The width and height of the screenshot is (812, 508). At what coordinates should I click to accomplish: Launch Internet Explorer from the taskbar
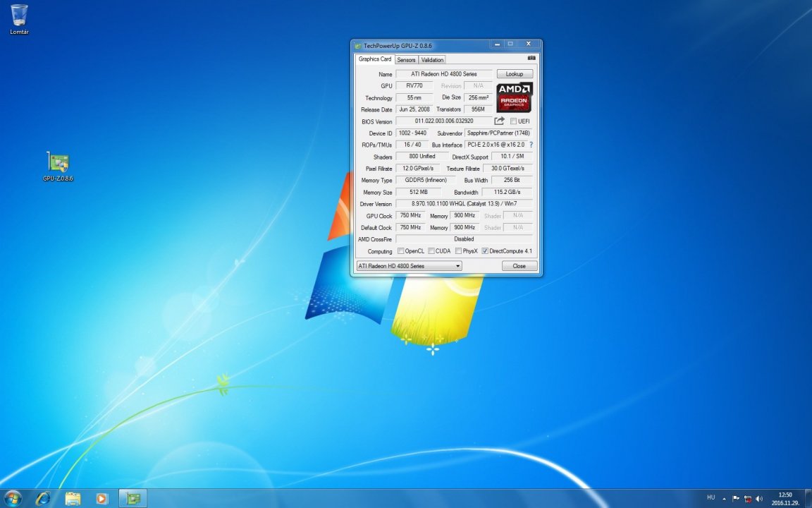(x=43, y=499)
